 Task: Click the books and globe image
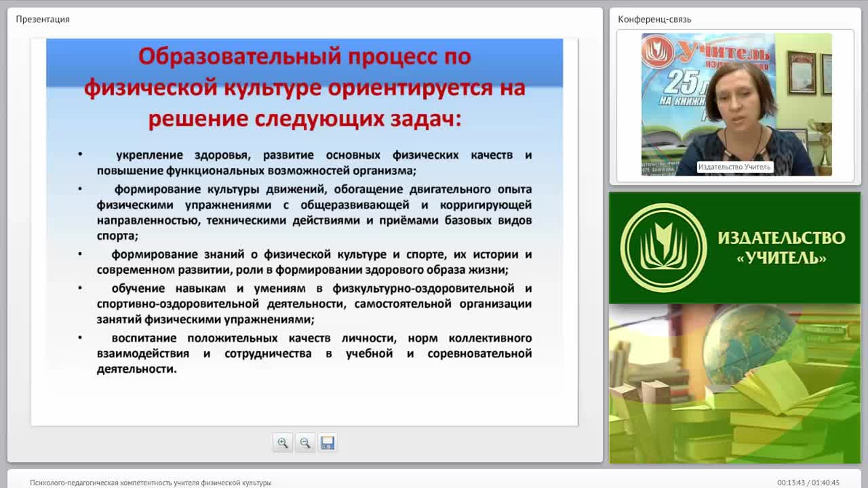(734, 384)
